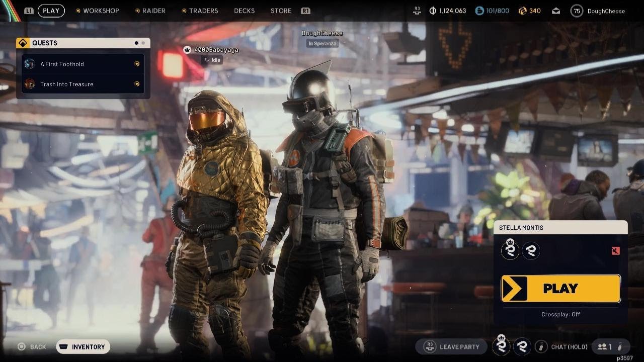This screenshot has width=644, height=362.
Task: Click the DoughCheese username in top bar
Action: pos(606,11)
